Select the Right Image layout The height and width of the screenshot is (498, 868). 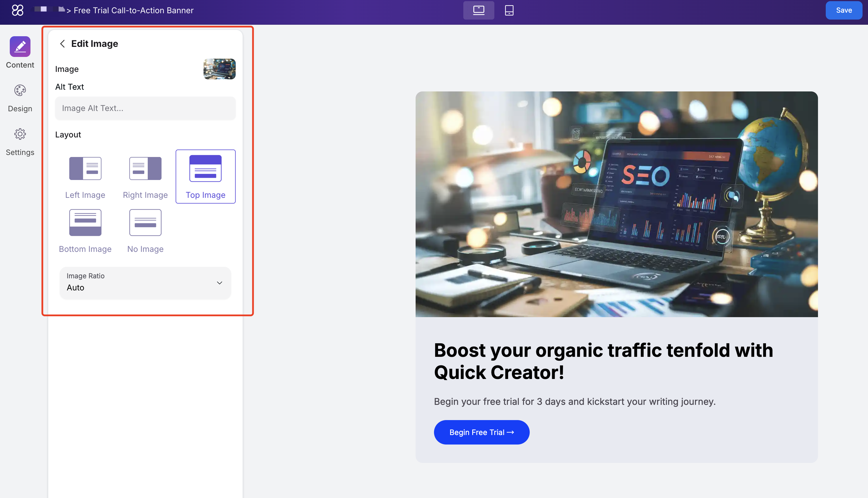145,177
